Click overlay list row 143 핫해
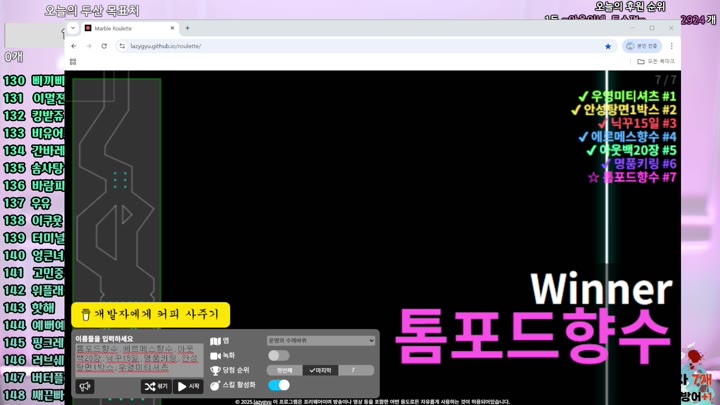720x405 pixels. [x=29, y=308]
